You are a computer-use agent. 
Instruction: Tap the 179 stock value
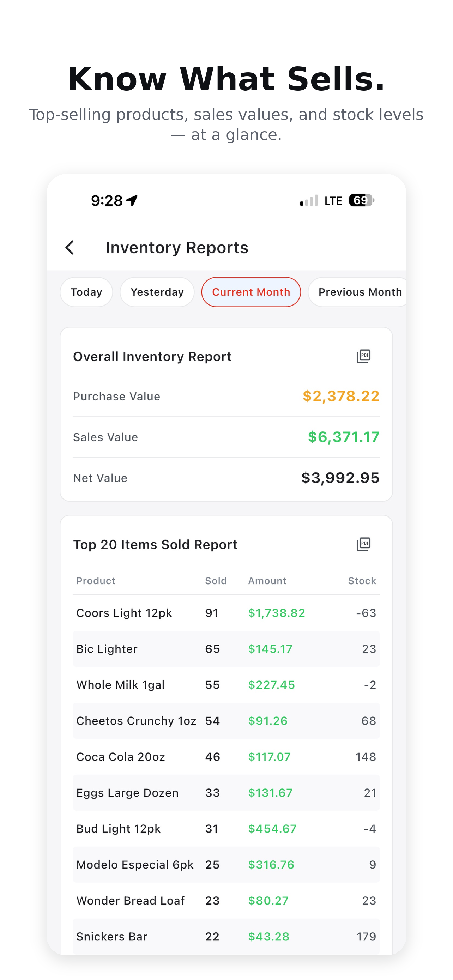pos(366,936)
